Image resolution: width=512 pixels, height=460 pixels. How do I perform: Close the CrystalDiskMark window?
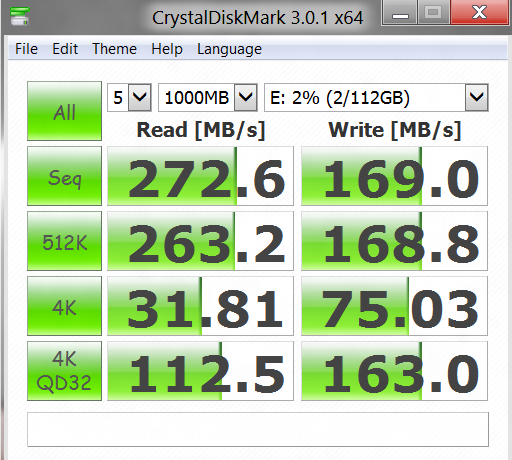(479, 13)
